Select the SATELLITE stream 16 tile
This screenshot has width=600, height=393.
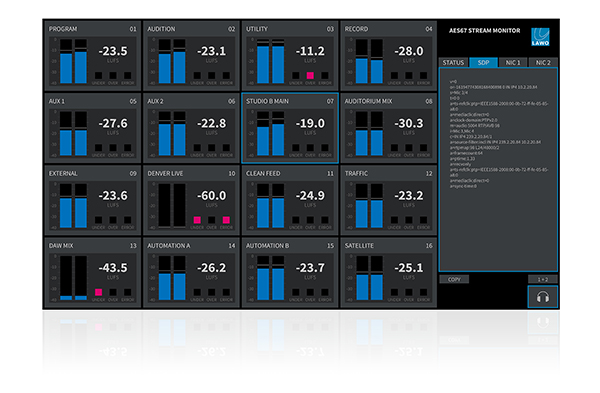click(x=388, y=272)
